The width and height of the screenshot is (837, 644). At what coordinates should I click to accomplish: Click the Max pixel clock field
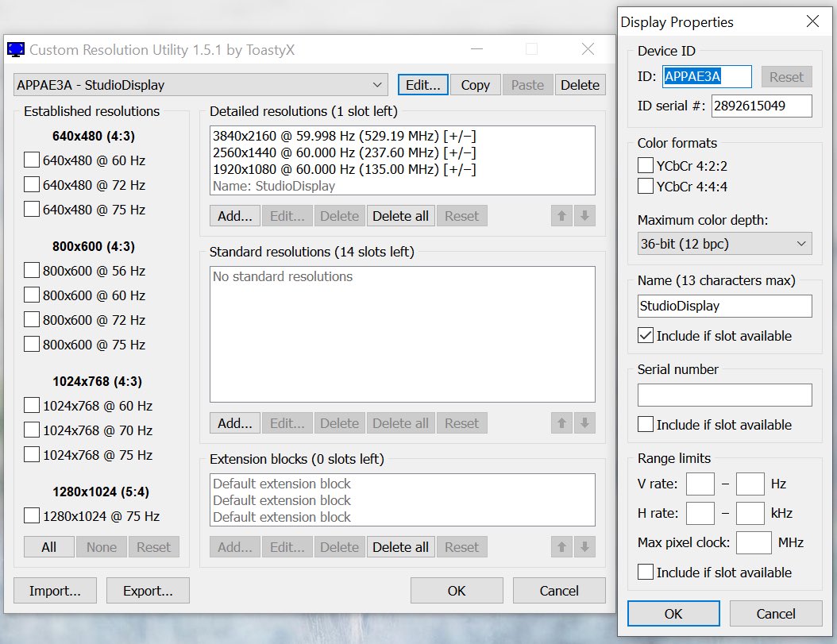pos(754,542)
